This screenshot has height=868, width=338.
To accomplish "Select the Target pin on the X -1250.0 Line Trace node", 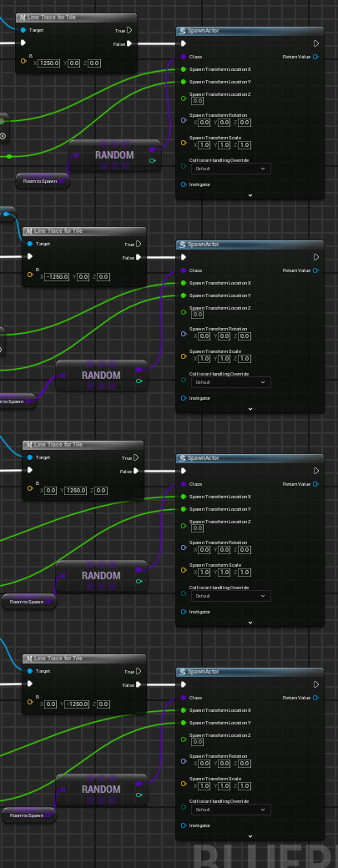I will (x=30, y=244).
